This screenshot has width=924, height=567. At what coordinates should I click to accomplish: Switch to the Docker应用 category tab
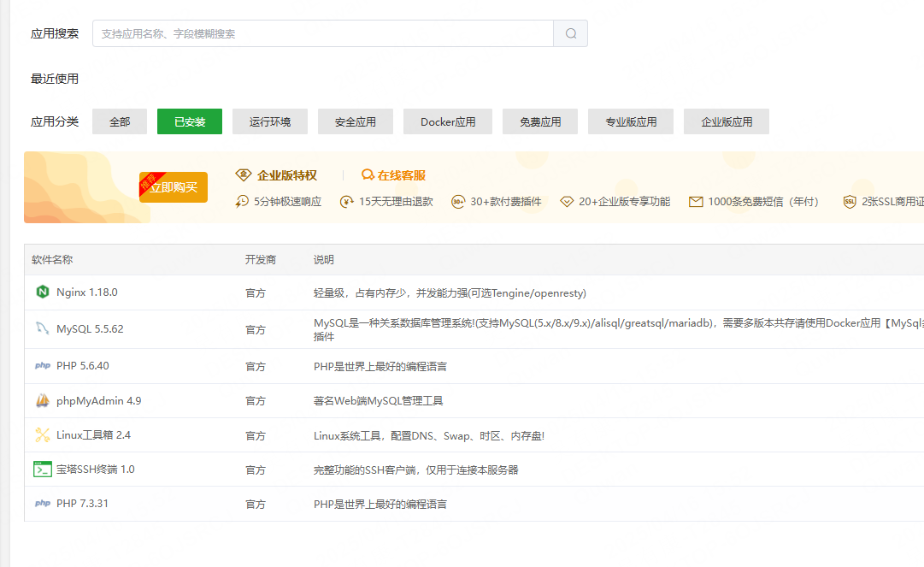click(x=447, y=121)
